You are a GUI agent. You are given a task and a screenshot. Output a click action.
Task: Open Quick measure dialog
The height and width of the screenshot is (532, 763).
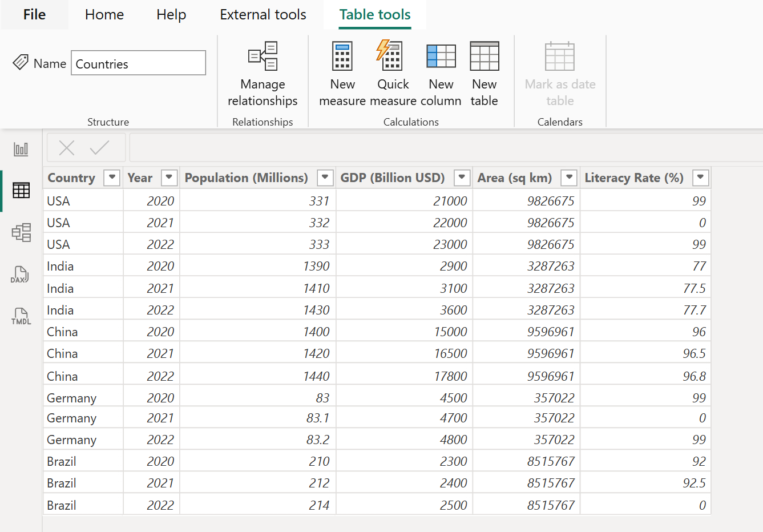393,71
